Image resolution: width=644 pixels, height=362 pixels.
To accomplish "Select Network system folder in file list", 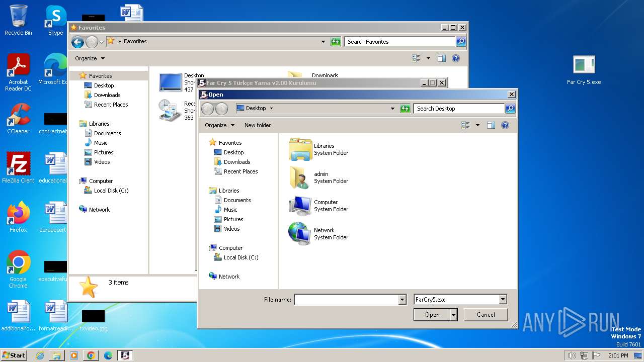I will 319,234.
